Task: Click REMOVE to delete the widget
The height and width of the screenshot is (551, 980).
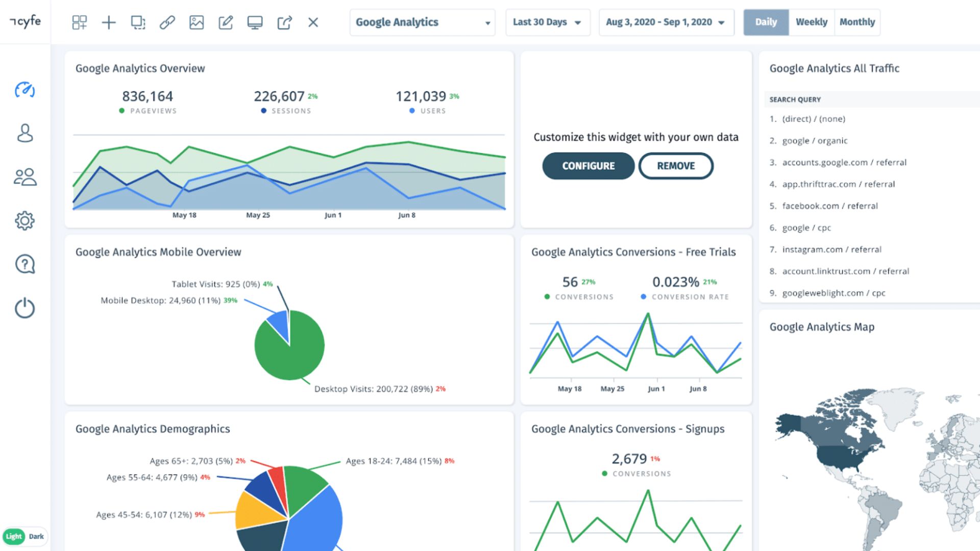Action: point(676,166)
